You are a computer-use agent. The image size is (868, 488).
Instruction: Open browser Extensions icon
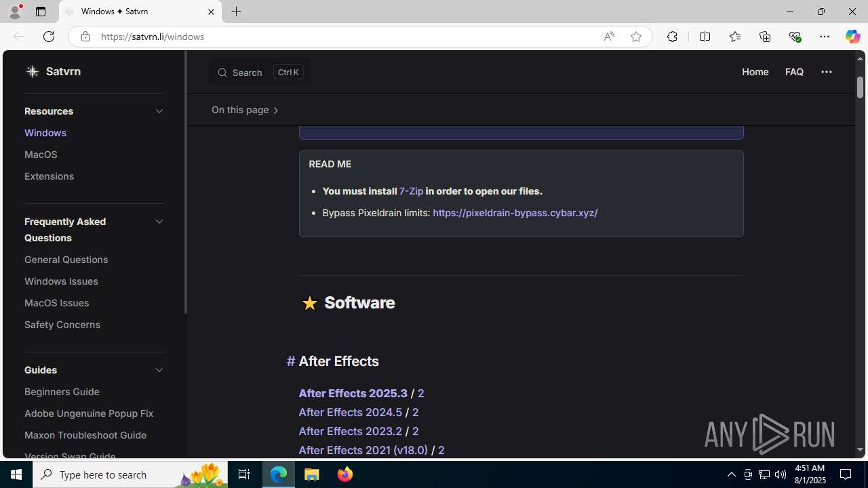pos(672,37)
